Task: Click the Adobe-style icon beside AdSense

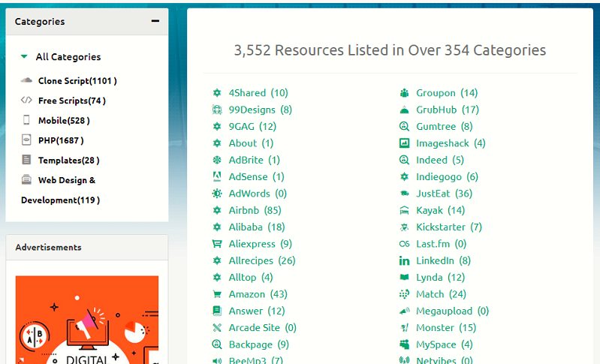Action: [217, 177]
